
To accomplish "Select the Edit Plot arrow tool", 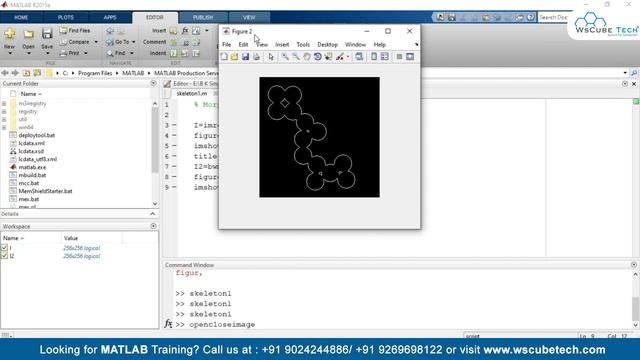I will 271,57.
